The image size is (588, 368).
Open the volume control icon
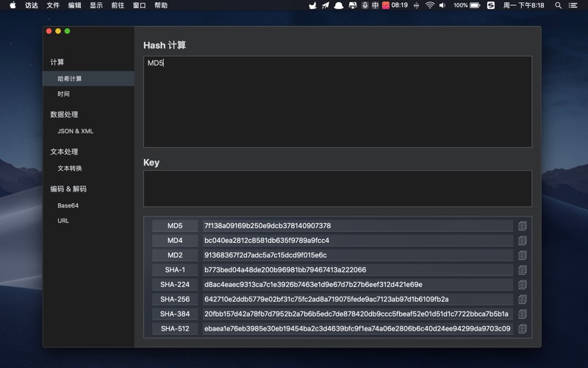point(442,5)
